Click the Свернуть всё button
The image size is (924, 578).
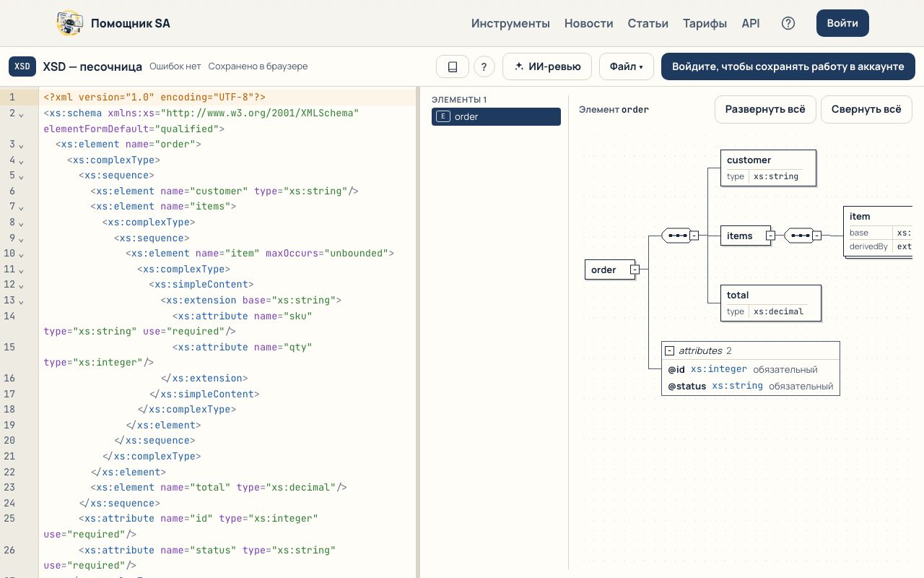(x=866, y=110)
